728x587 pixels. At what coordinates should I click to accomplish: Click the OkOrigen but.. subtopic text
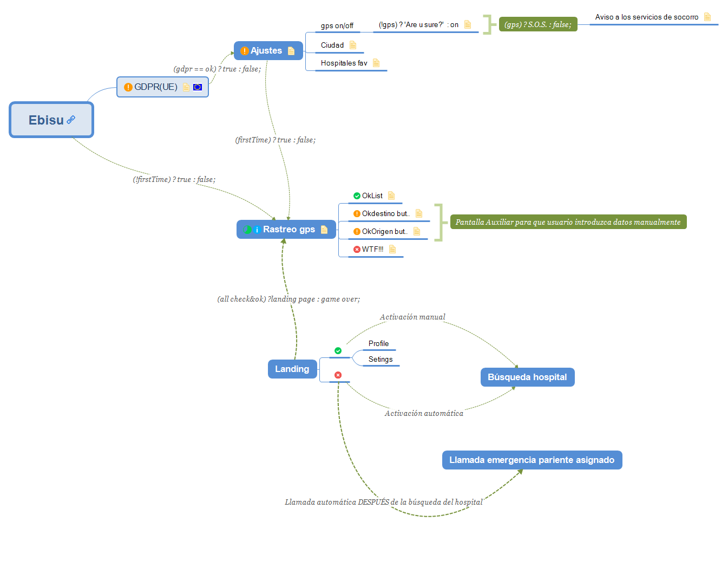point(385,232)
